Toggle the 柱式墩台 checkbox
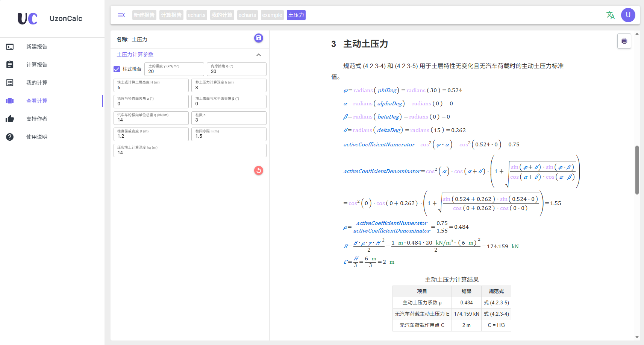 pyautogui.click(x=117, y=69)
